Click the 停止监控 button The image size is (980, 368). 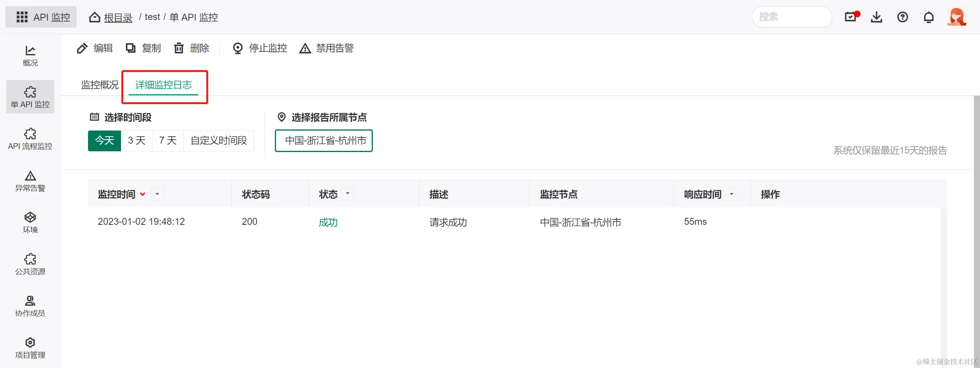click(x=260, y=48)
